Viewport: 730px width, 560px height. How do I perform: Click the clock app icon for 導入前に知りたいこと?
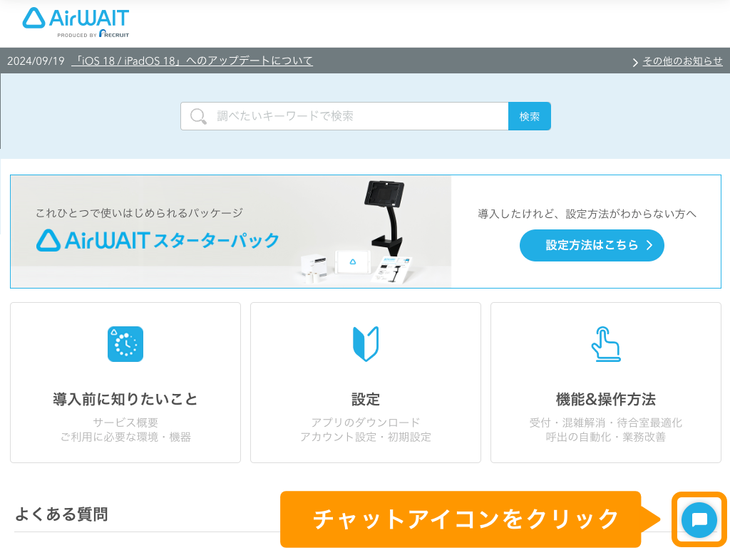coord(125,344)
